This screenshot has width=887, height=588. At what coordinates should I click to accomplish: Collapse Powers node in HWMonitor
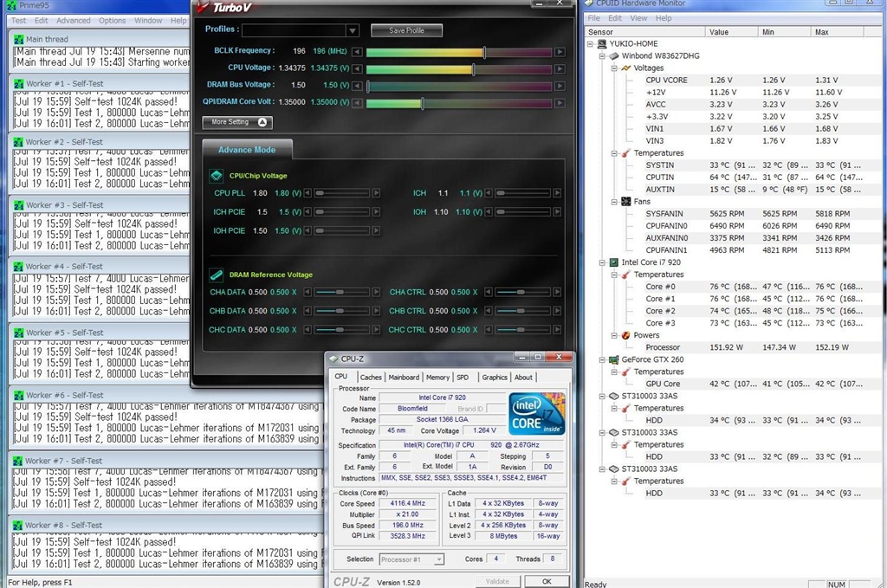tap(614, 335)
